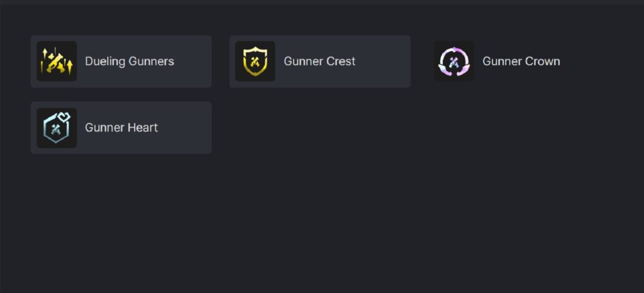Select the light blue hexagon heart emblem
Screen dimensions: 644x293
coord(57,128)
